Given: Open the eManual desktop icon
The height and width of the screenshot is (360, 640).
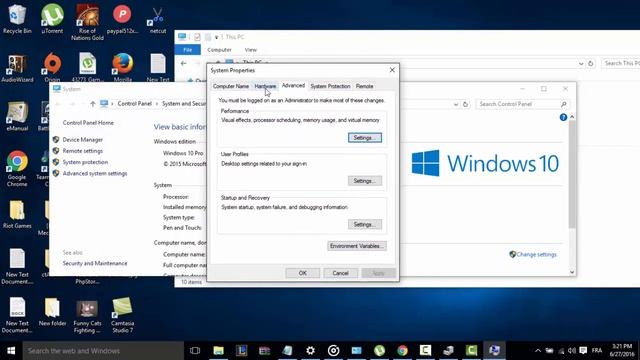Looking at the screenshot, I should pos(17,116).
